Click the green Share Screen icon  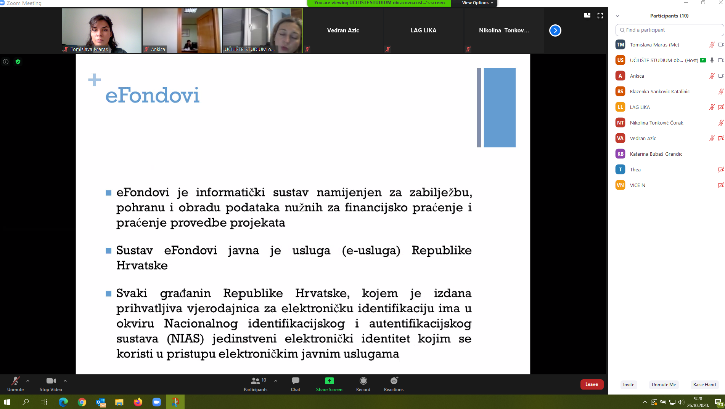[326, 380]
